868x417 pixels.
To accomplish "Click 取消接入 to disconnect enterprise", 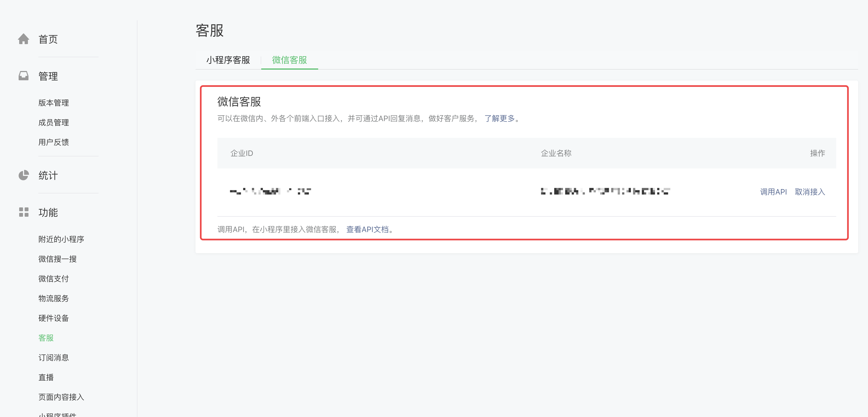I will pyautogui.click(x=810, y=192).
